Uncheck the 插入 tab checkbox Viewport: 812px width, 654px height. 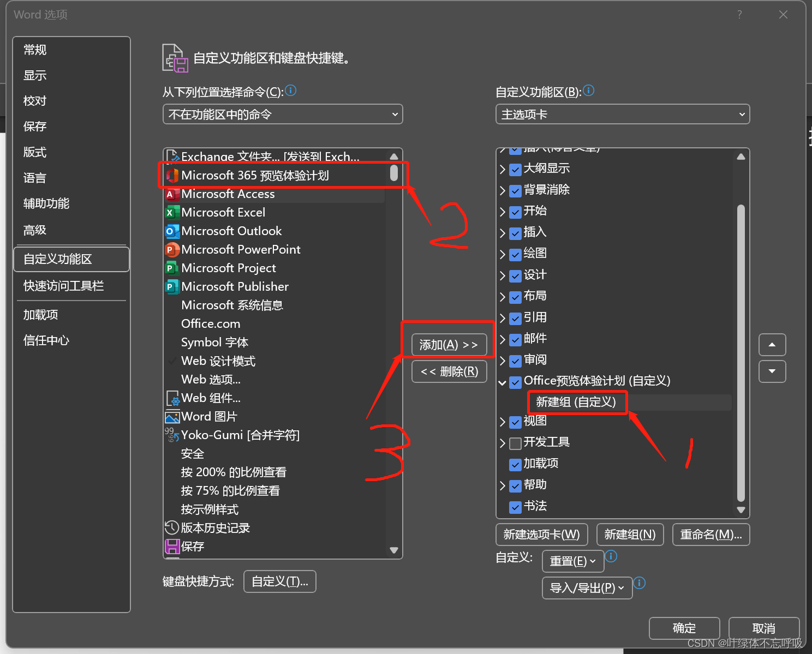click(x=515, y=233)
